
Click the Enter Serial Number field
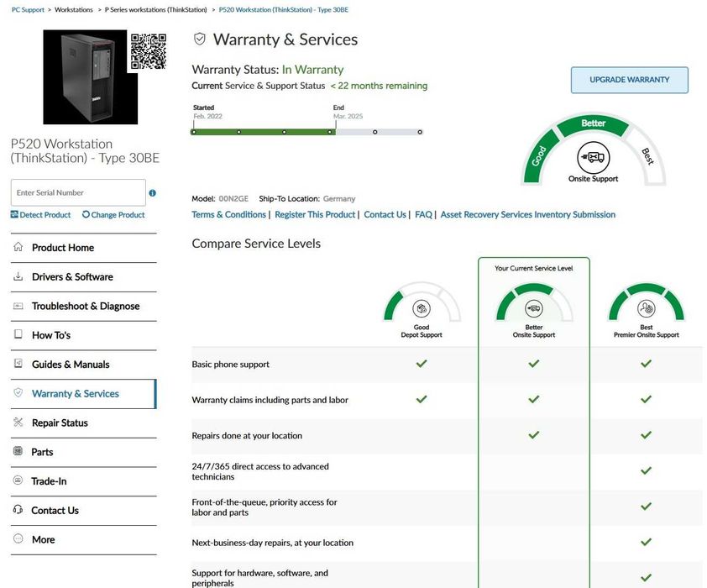pos(78,192)
